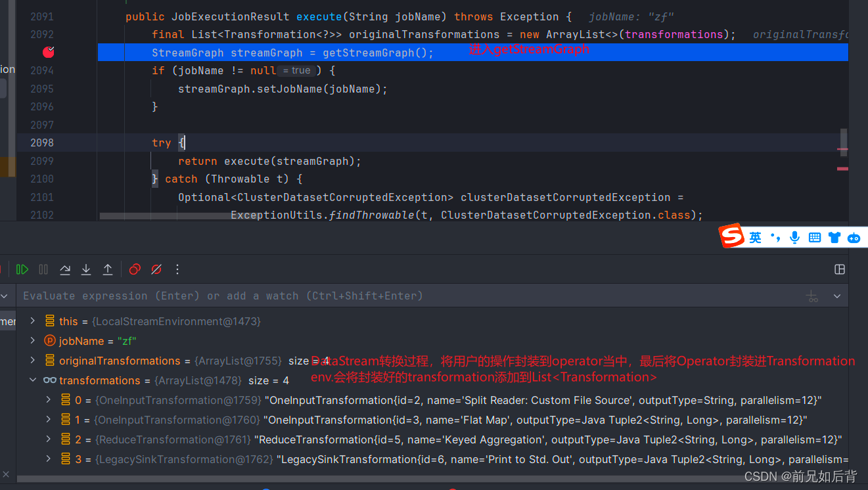This screenshot has height=490, width=868.
Task: Click the Pause Program debugger icon
Action: click(x=43, y=269)
